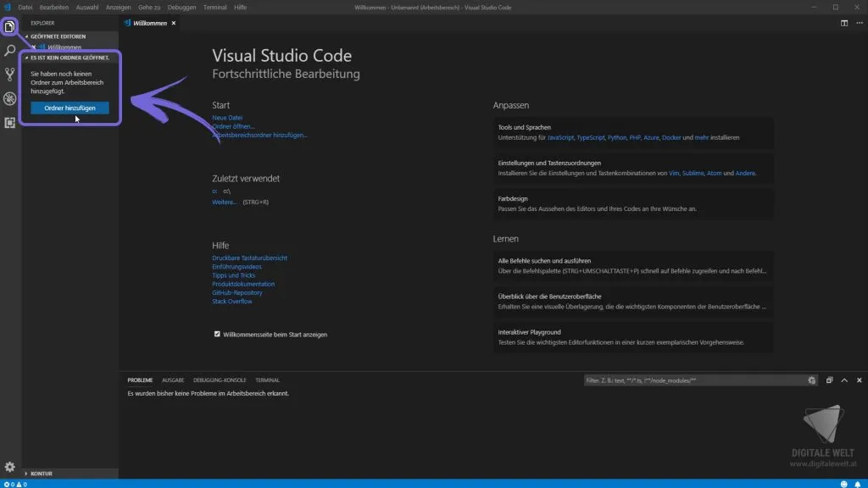
Task: Click the VS Code logo in title bar
Action: pos(7,7)
